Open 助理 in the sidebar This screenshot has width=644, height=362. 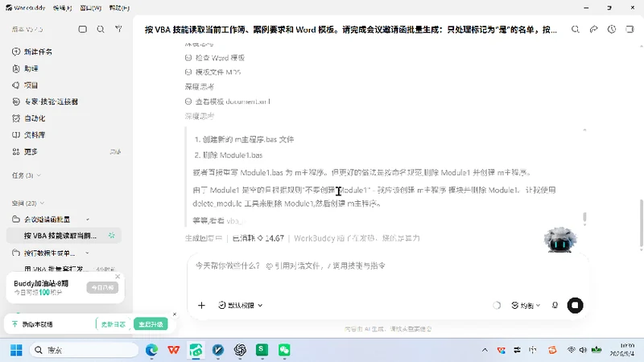pos(25,68)
